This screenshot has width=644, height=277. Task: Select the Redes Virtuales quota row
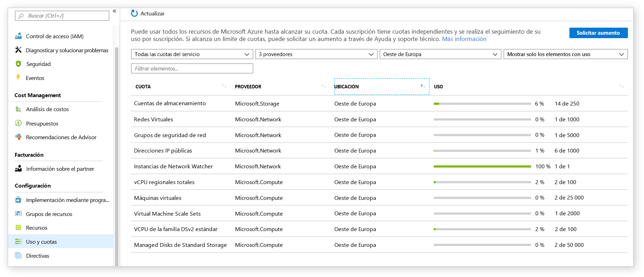tap(379, 119)
